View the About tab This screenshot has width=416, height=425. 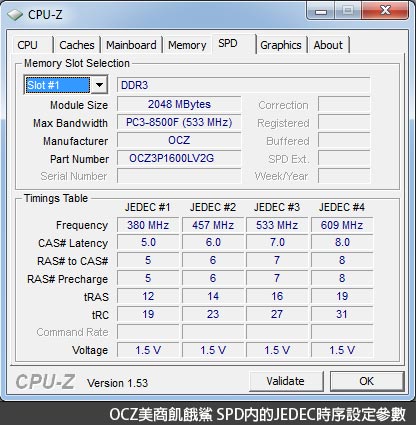pos(328,45)
